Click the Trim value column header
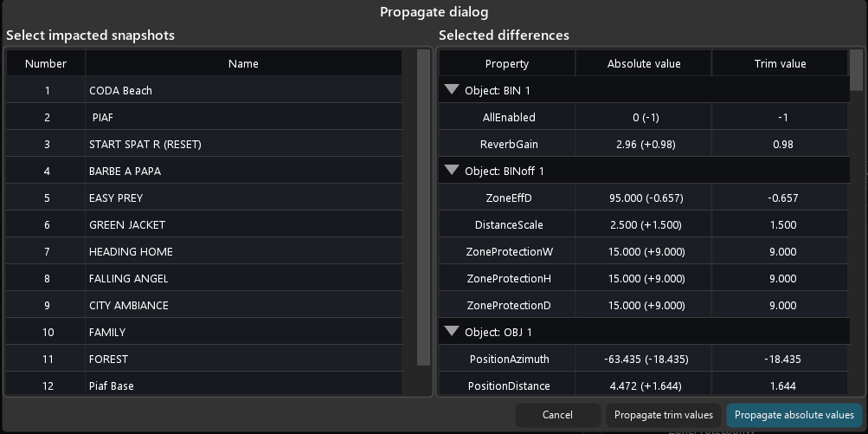The image size is (868, 434). (x=780, y=63)
